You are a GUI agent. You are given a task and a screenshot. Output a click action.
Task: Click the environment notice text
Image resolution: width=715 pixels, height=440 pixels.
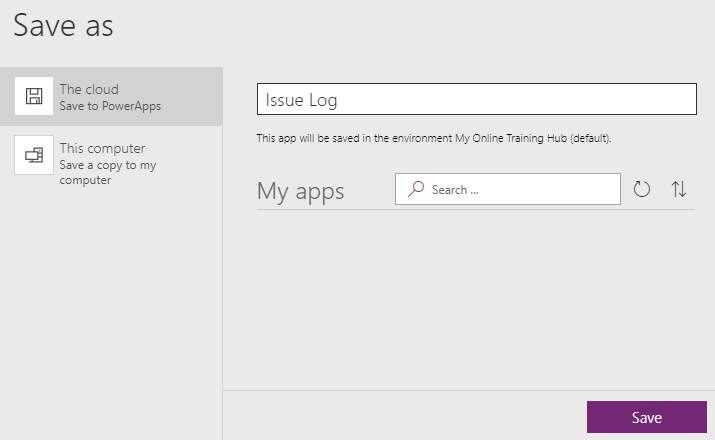coord(434,138)
